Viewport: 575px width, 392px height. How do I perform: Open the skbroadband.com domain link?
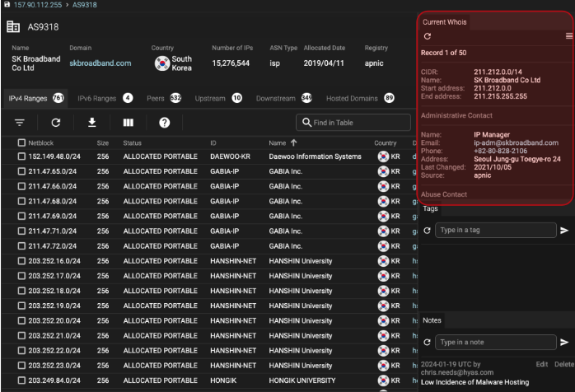100,63
